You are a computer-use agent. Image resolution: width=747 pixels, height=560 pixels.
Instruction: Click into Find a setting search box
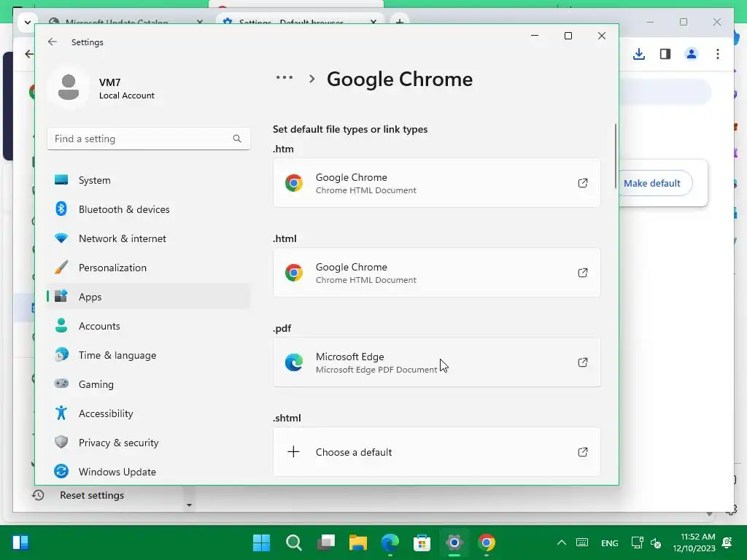[149, 139]
